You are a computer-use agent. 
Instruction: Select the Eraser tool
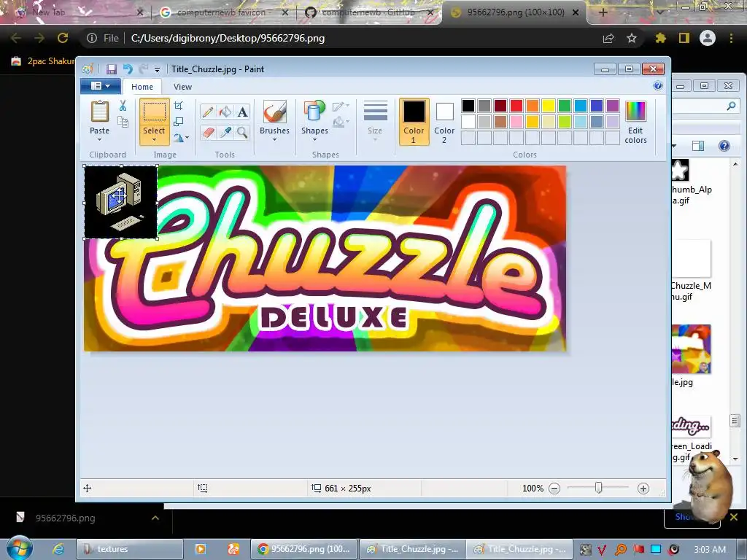(208, 132)
